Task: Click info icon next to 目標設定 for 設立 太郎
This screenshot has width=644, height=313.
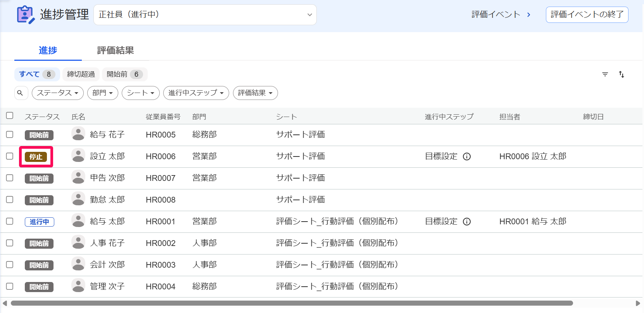Action: coord(467,156)
